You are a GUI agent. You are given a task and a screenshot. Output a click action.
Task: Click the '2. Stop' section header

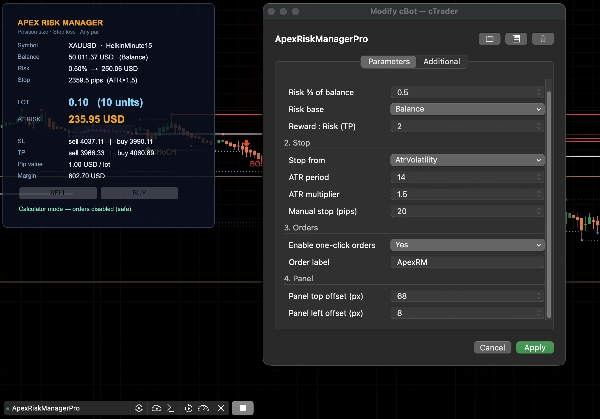(x=297, y=143)
